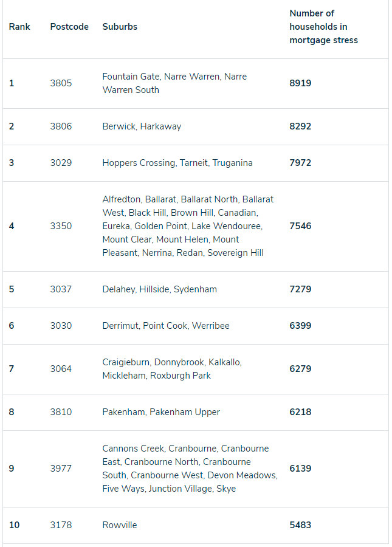Click the 7546 mortgage stress value
The height and width of the screenshot is (547, 392).
click(x=300, y=226)
